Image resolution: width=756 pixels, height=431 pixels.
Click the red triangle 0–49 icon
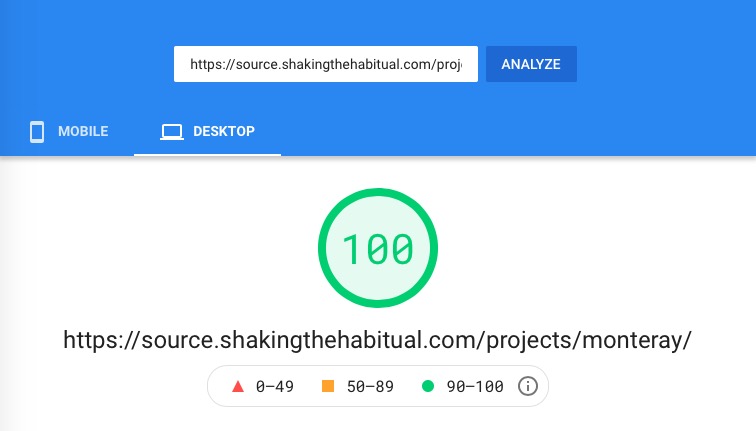238,387
